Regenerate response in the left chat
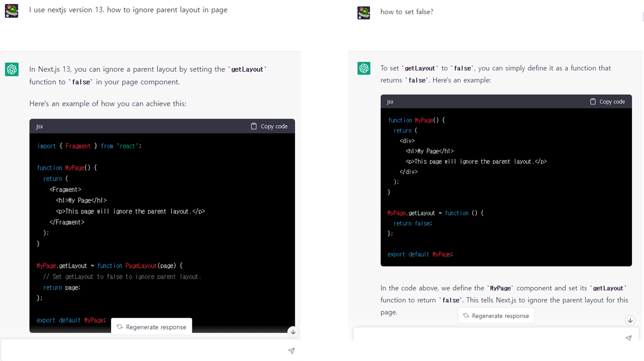 (x=151, y=327)
